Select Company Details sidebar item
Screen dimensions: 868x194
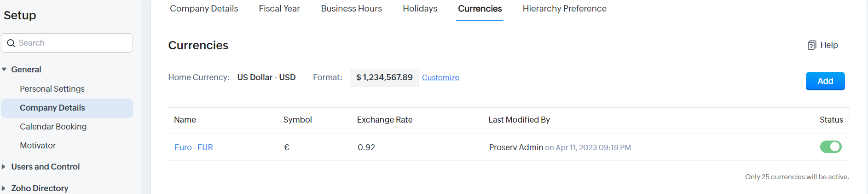pos(67,108)
